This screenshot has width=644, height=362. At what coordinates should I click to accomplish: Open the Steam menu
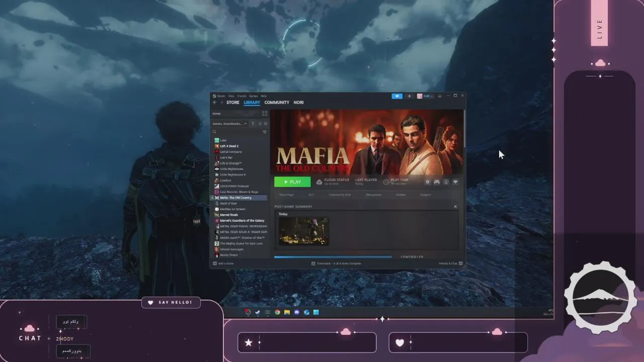(221, 96)
